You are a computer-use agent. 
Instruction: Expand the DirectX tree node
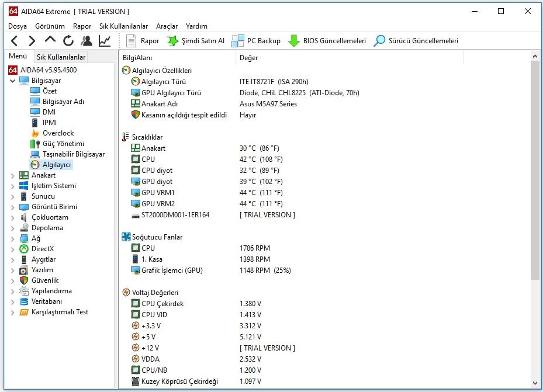12,249
